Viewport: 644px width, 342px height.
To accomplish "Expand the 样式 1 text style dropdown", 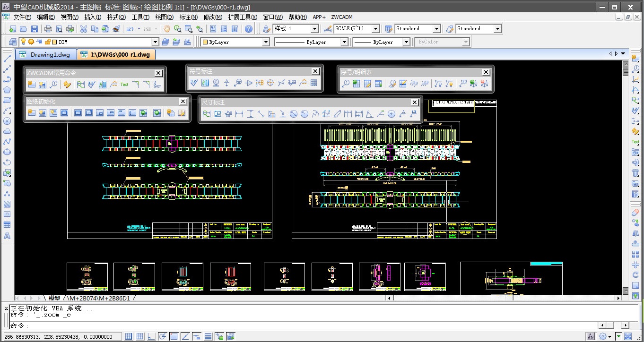I will [x=314, y=29].
